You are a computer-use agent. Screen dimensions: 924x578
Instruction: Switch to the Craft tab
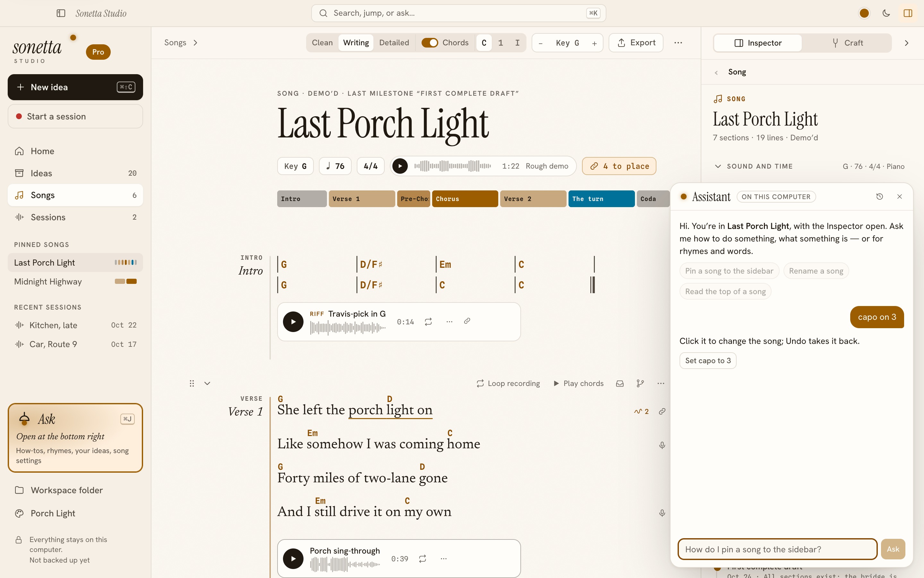point(847,43)
